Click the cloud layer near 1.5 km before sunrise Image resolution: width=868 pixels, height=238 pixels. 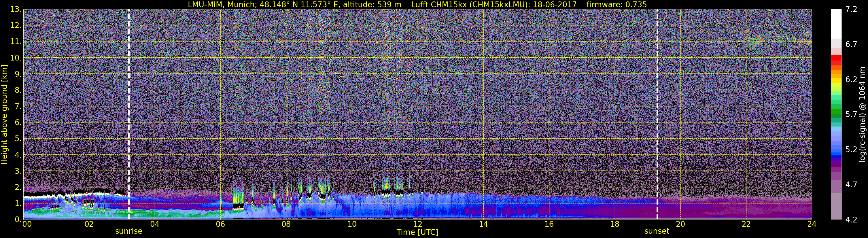click(74, 194)
